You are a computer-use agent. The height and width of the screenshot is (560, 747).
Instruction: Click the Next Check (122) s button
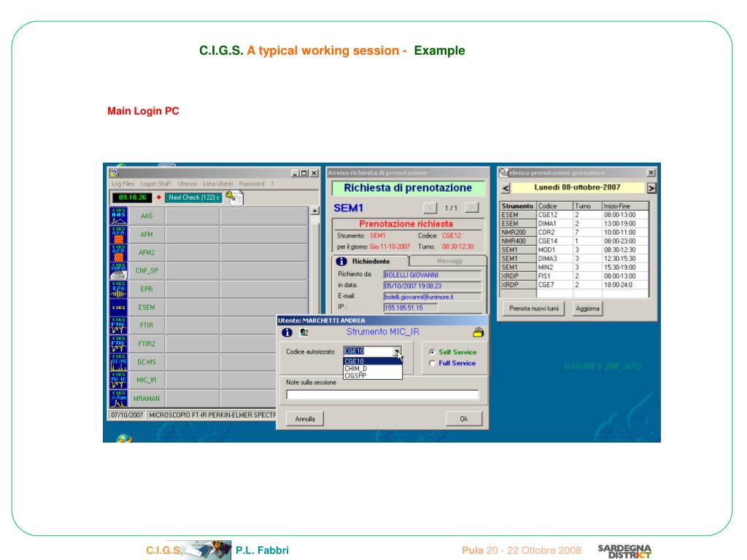pyautogui.click(x=193, y=197)
